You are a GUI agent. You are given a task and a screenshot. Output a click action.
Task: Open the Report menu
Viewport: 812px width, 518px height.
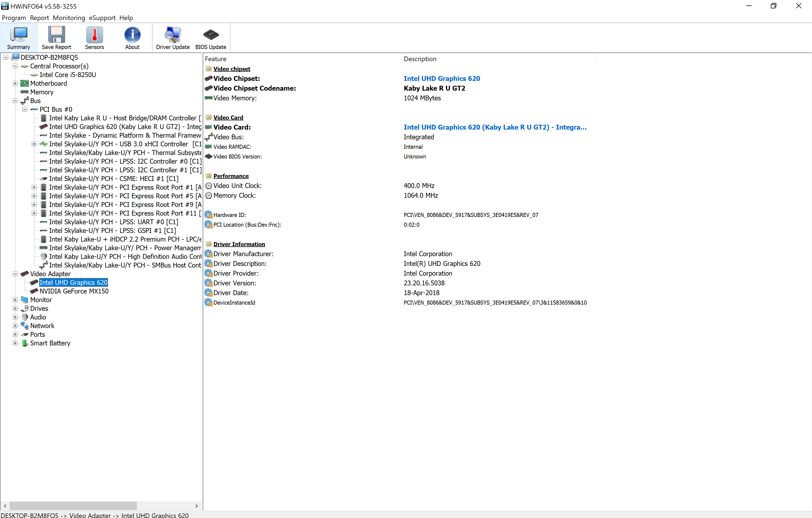39,18
